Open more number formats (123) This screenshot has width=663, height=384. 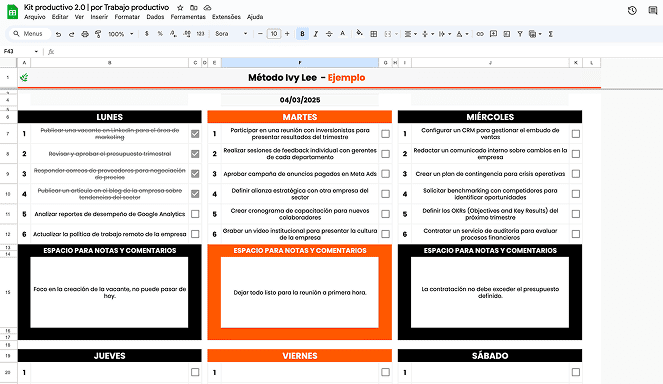coord(200,34)
